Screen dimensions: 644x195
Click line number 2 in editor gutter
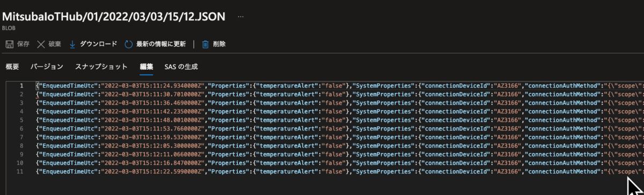click(x=21, y=95)
